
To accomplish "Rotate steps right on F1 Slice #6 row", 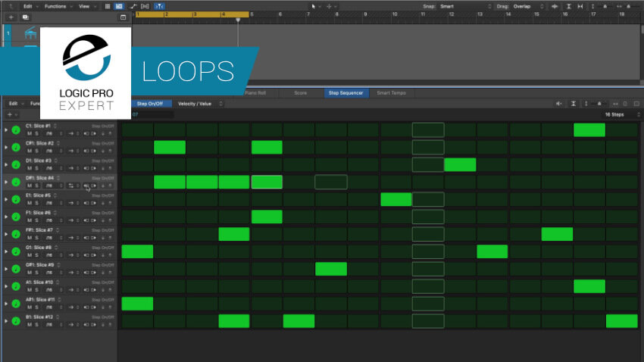I will click(x=94, y=220).
